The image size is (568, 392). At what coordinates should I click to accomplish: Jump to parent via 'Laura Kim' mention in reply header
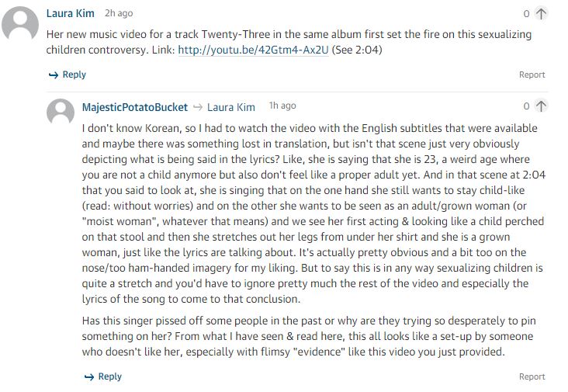[x=231, y=106]
